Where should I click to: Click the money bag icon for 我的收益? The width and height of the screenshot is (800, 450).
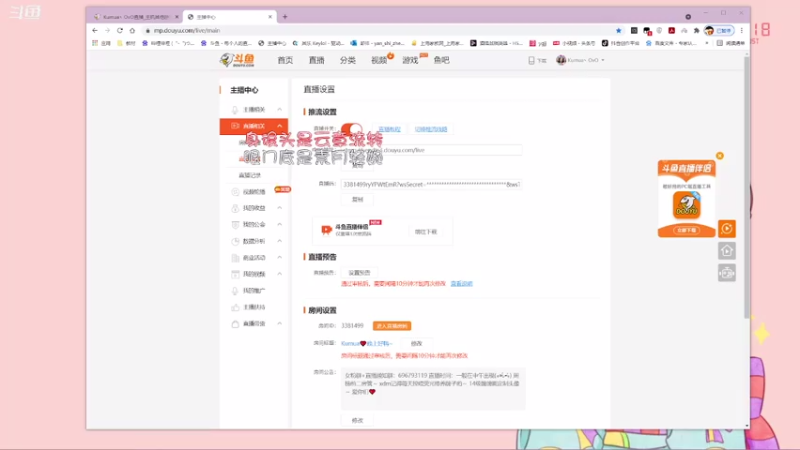(x=235, y=208)
